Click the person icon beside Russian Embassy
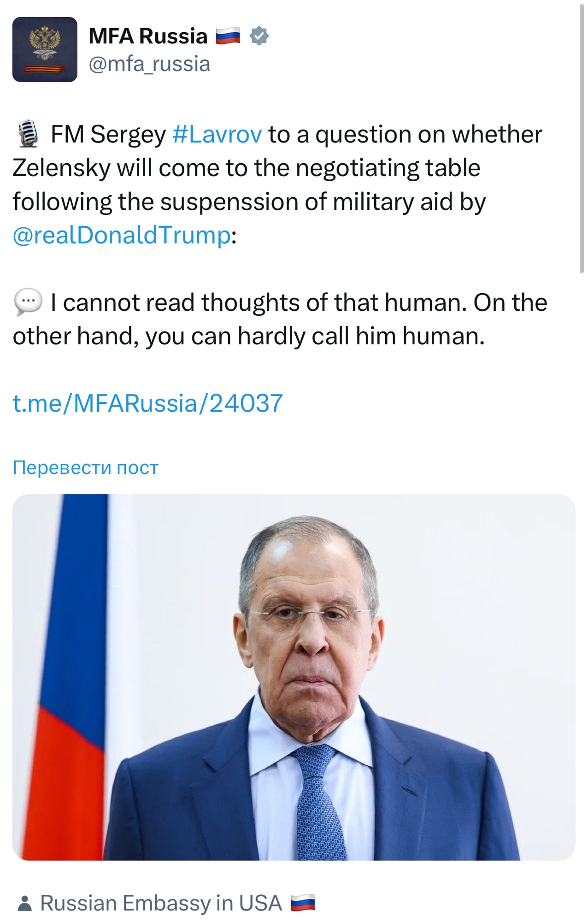Viewport: 588px width, 922px height. (x=25, y=903)
